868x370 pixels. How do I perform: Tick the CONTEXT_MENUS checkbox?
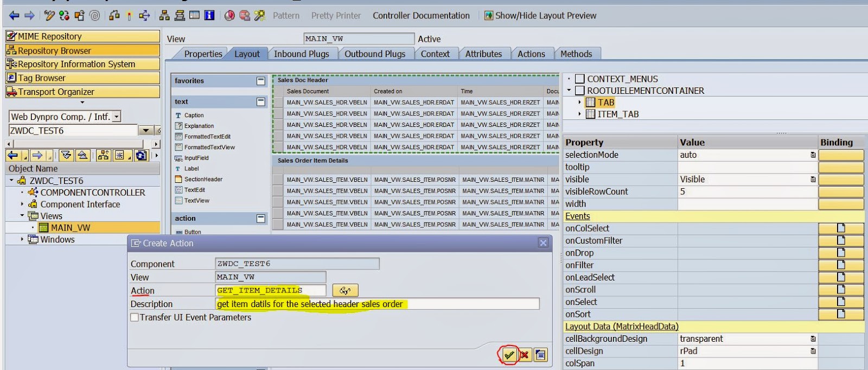tap(579, 79)
